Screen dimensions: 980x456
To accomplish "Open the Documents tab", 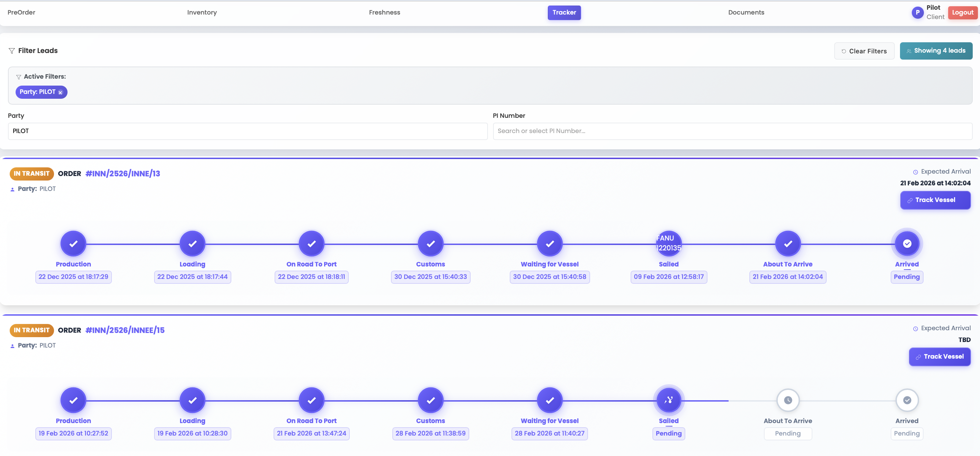I will 746,12.
